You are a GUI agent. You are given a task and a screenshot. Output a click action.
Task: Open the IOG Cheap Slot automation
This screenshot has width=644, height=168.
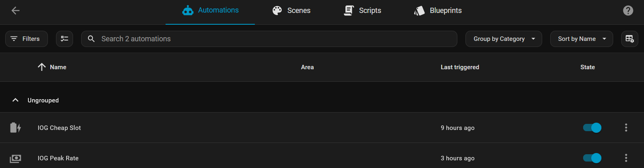pos(59,128)
